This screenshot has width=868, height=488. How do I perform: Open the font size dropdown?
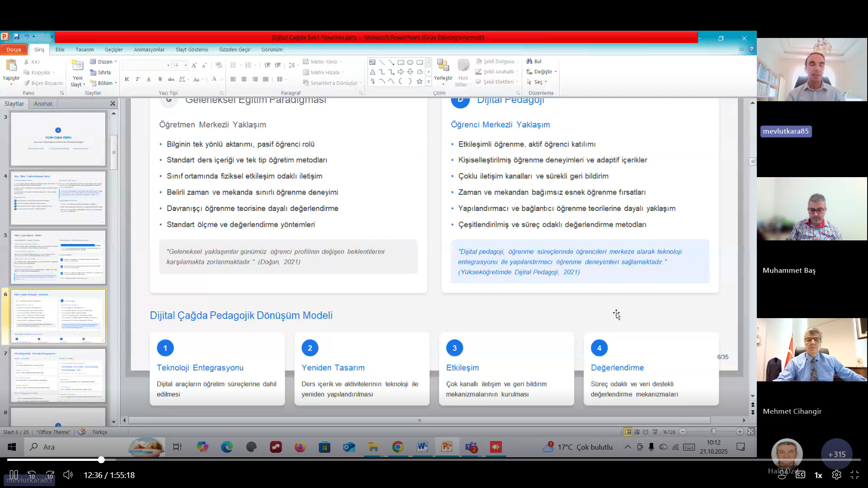pyautogui.click(x=186, y=65)
